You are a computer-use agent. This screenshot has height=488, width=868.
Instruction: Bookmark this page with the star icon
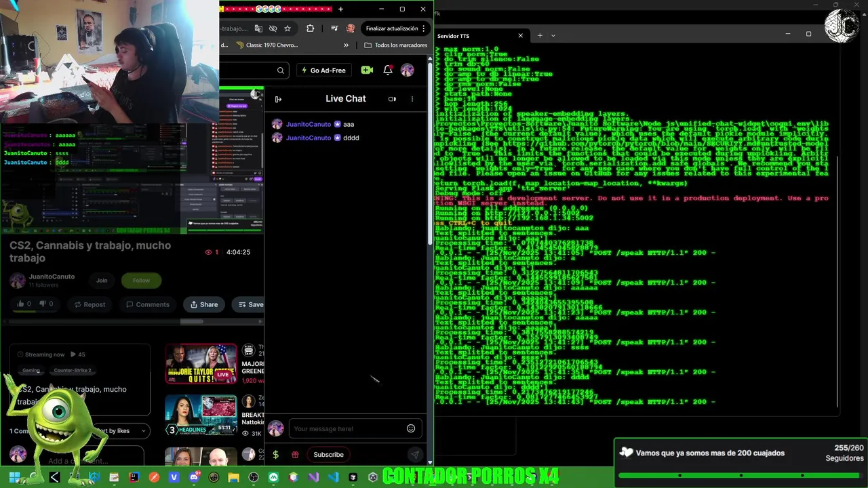tap(288, 28)
